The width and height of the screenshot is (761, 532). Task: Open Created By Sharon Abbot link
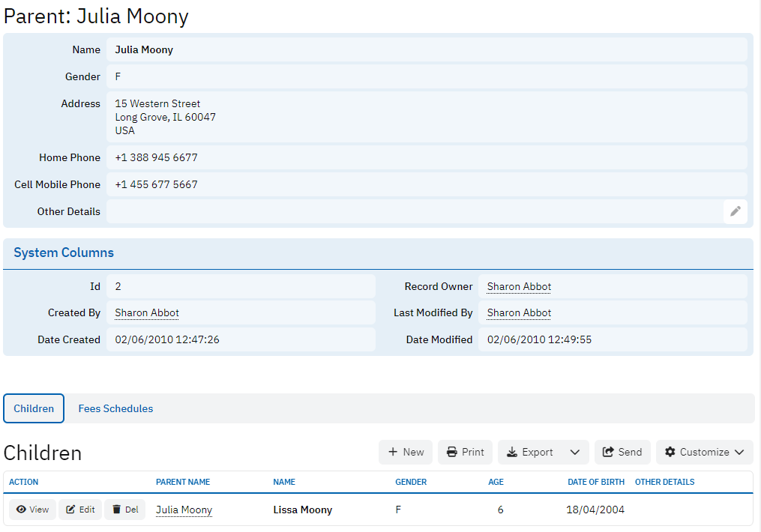pos(147,312)
